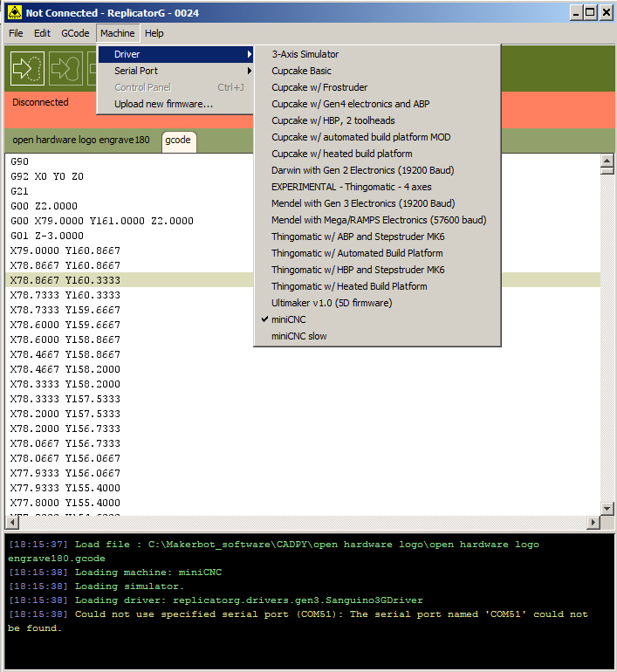Open the File menu
Image resolution: width=617 pixels, height=672 pixels.
click(16, 33)
